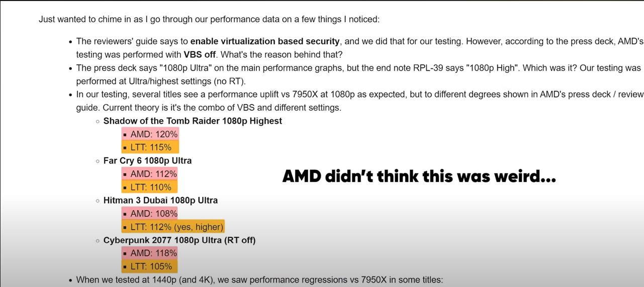This screenshot has width=644, height=287.
Task: Click the bold 'VBS off' text
Action: [x=200, y=54]
